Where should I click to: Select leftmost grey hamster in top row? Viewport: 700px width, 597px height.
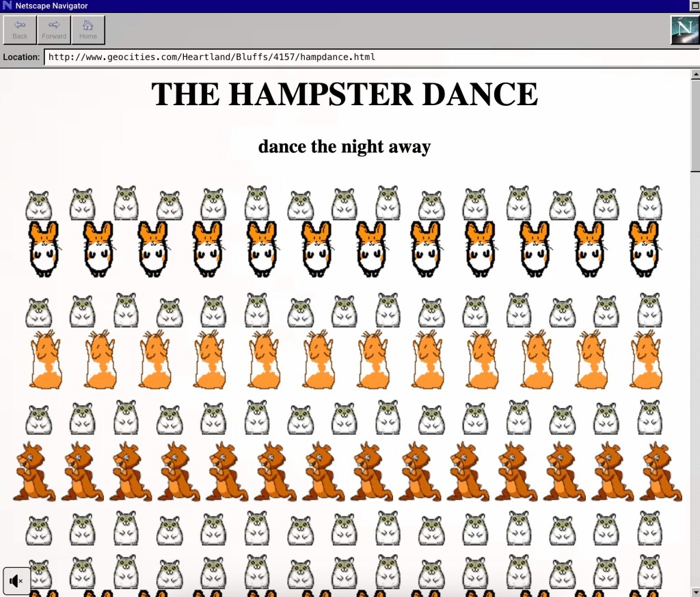(39, 205)
